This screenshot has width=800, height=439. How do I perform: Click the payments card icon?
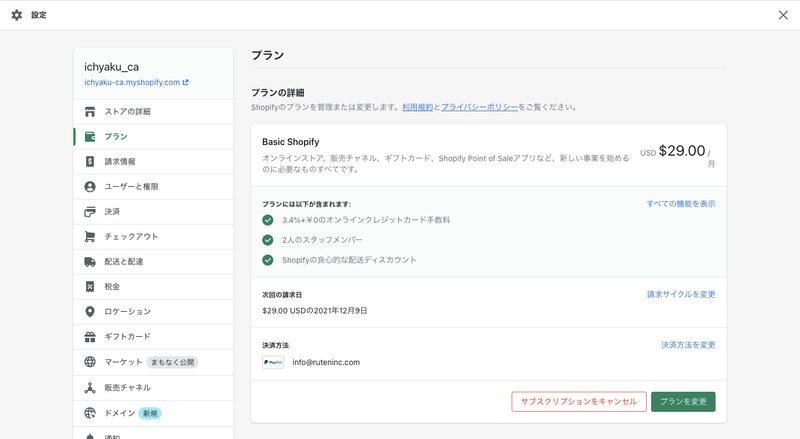pos(90,211)
